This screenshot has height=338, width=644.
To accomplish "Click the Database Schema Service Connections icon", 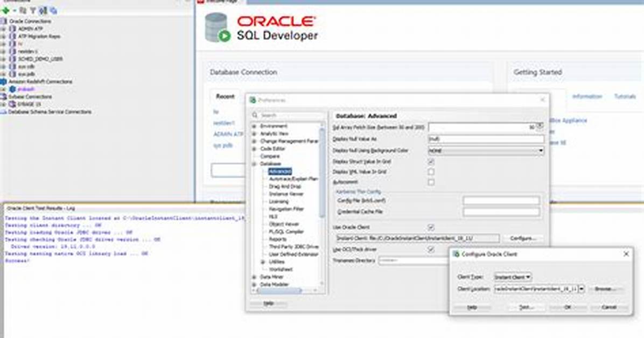I will point(4,112).
